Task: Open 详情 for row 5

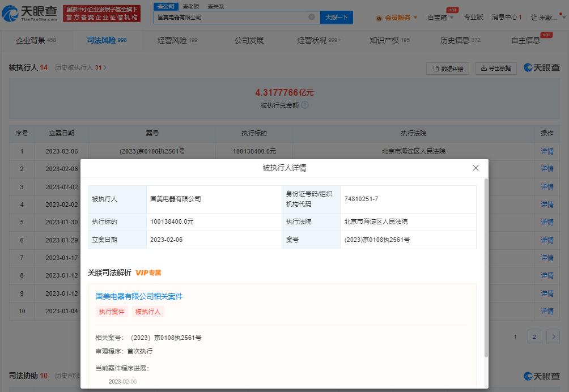Action: [x=547, y=222]
